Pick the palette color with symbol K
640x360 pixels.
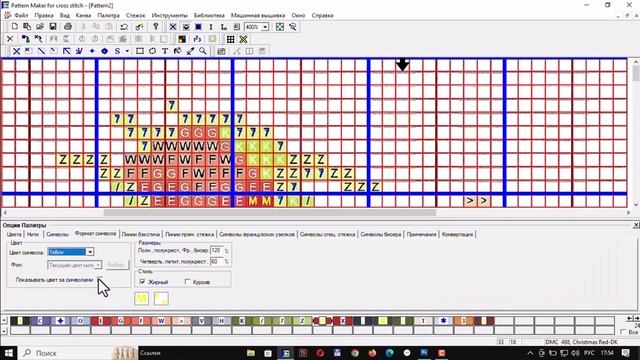point(242,321)
